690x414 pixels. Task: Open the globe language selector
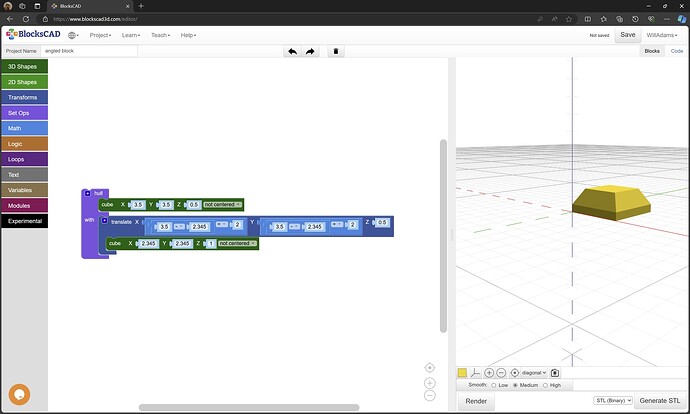click(x=73, y=35)
